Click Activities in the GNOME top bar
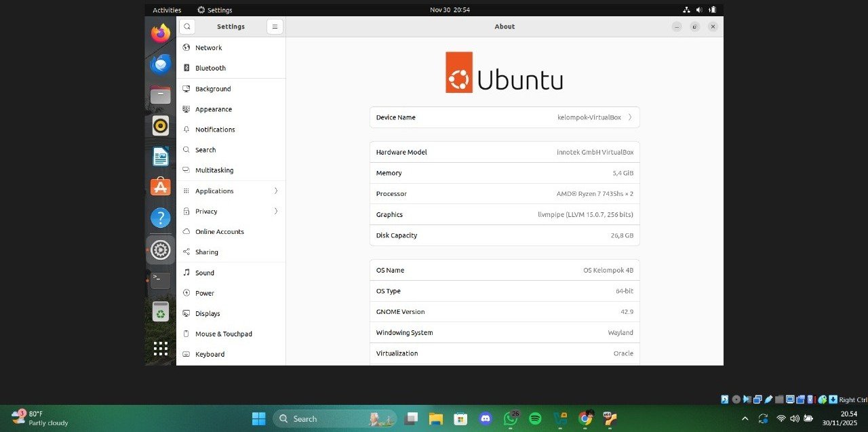 click(167, 9)
